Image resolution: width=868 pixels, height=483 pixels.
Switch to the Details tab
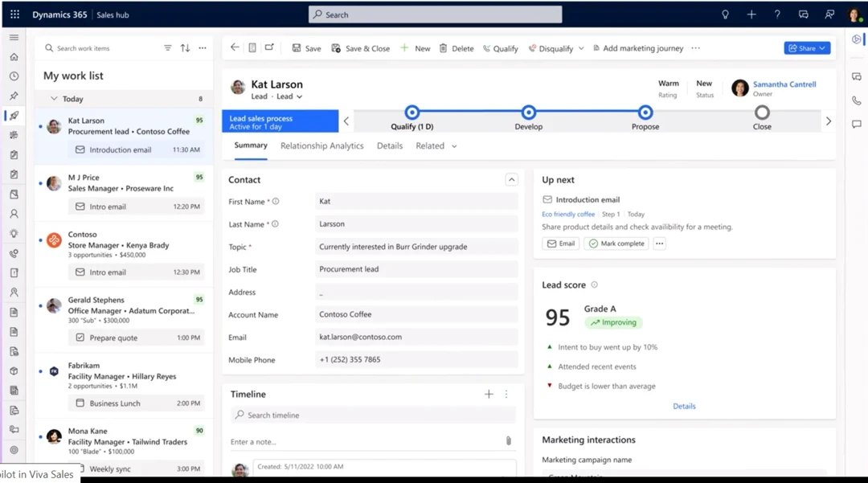point(390,146)
